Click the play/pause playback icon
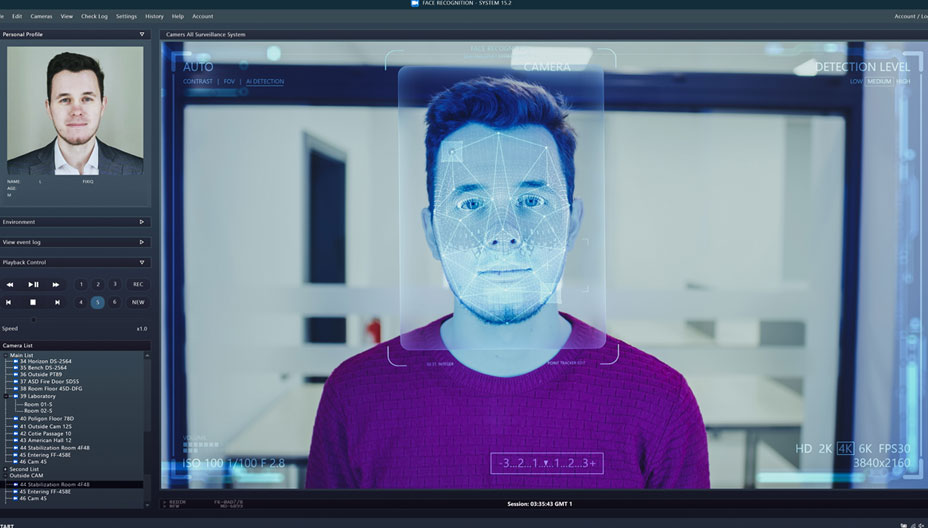This screenshot has width=928, height=528. (x=33, y=285)
